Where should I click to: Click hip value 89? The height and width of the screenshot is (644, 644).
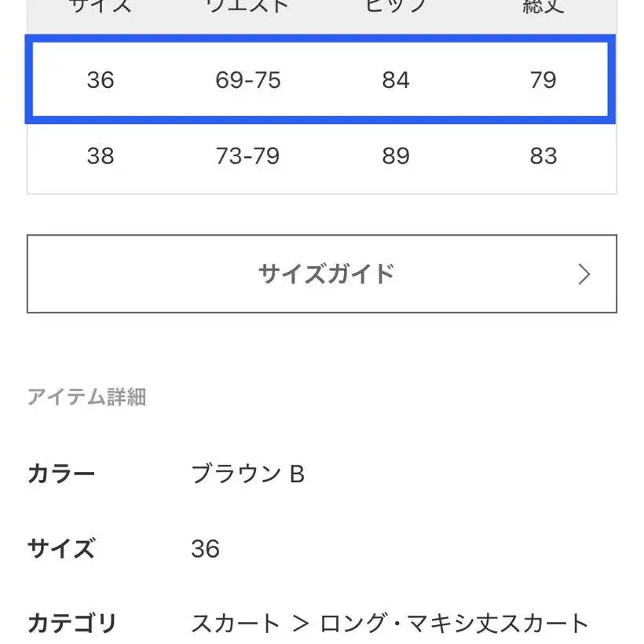[x=396, y=156]
